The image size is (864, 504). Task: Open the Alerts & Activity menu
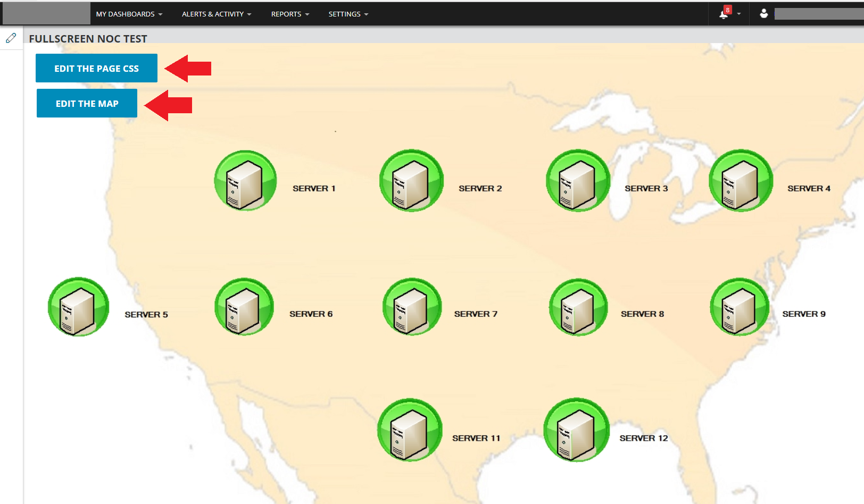pyautogui.click(x=217, y=14)
